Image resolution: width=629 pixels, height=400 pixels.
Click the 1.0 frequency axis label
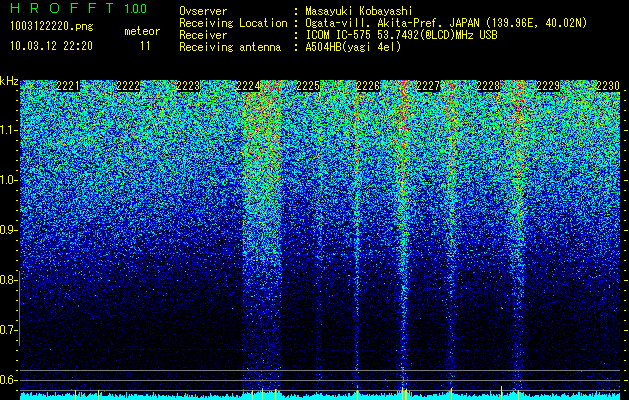[8, 180]
